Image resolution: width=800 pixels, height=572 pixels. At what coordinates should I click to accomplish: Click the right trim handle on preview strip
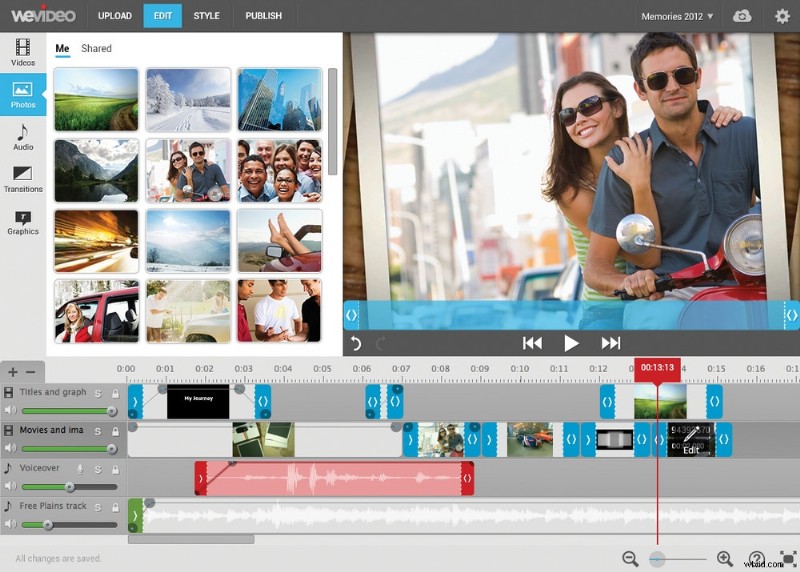(x=791, y=315)
